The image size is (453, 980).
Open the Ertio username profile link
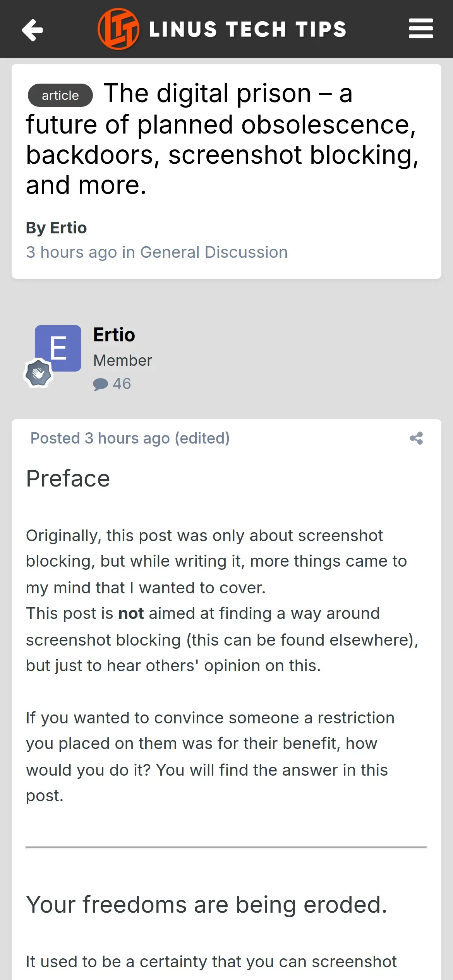(114, 335)
